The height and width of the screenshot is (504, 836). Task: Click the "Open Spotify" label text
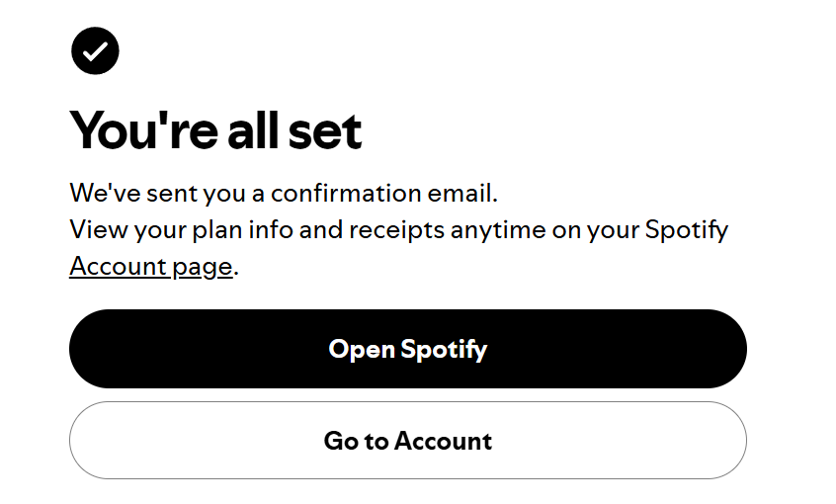coord(407,349)
